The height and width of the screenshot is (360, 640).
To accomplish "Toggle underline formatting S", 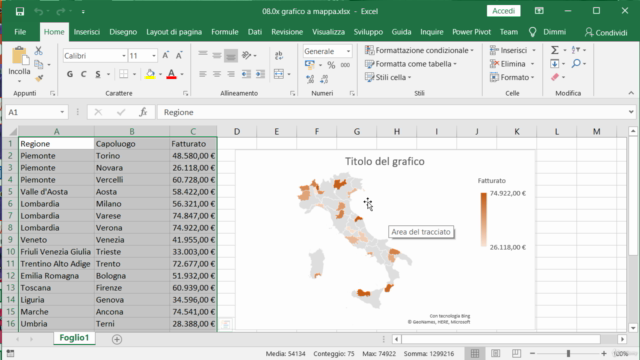I will click(98, 74).
